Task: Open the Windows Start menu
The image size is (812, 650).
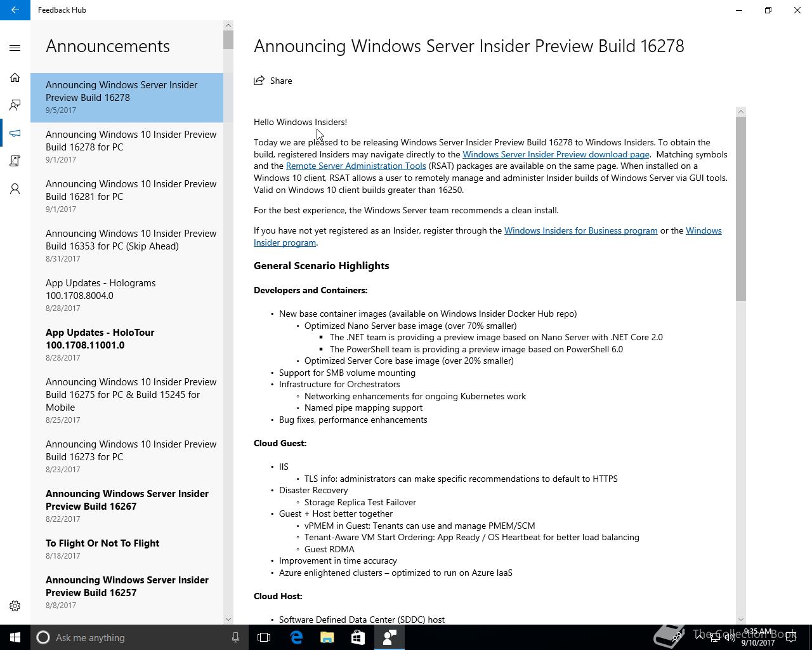Action: click(x=15, y=637)
